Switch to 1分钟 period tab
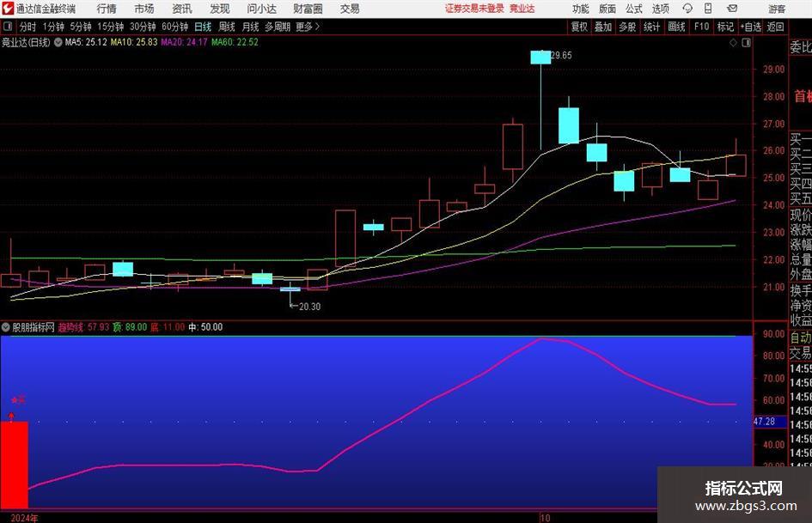The height and width of the screenshot is (523, 812). click(52, 27)
